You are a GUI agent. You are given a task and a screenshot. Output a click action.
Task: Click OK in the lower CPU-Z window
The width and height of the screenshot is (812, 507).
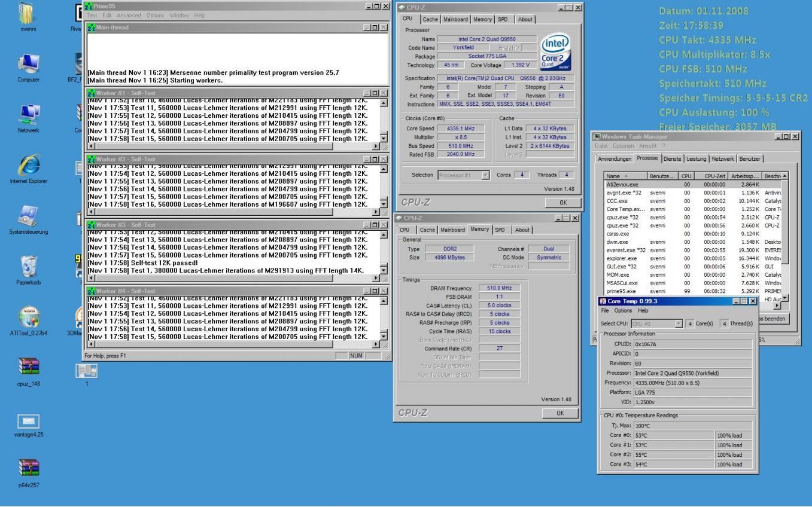point(560,413)
